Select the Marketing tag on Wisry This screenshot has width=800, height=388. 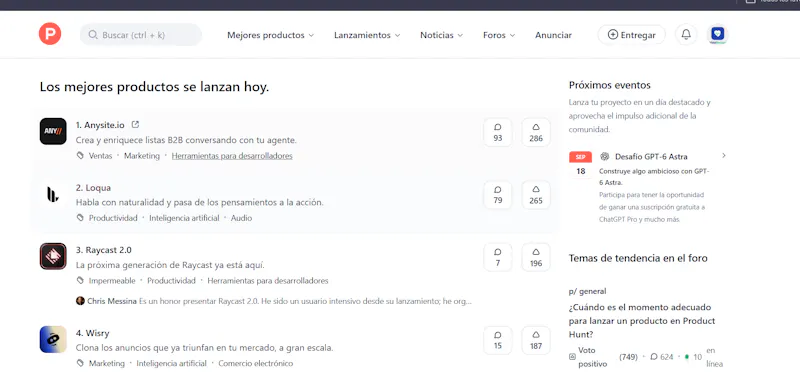coord(107,363)
